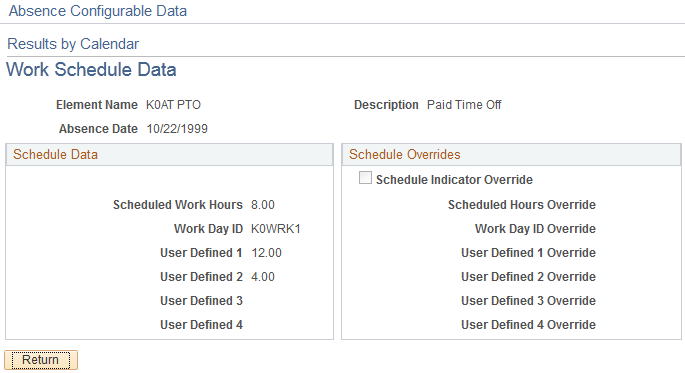The image size is (685, 373).
Task: Click the User Defined 4 label
Action: (x=201, y=325)
